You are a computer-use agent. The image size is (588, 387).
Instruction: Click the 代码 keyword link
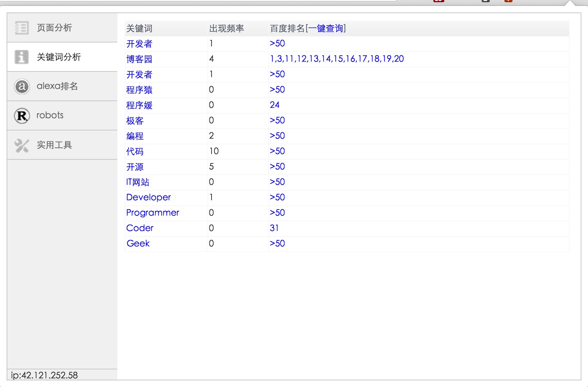tap(135, 151)
